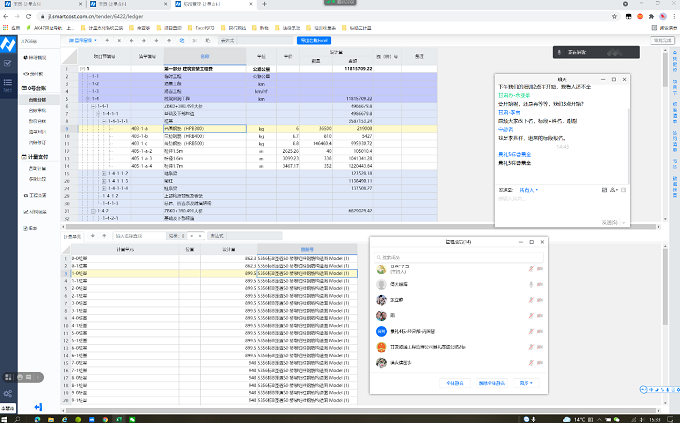Click the checkmark icon in dark sidebar

pyautogui.click(x=8, y=62)
